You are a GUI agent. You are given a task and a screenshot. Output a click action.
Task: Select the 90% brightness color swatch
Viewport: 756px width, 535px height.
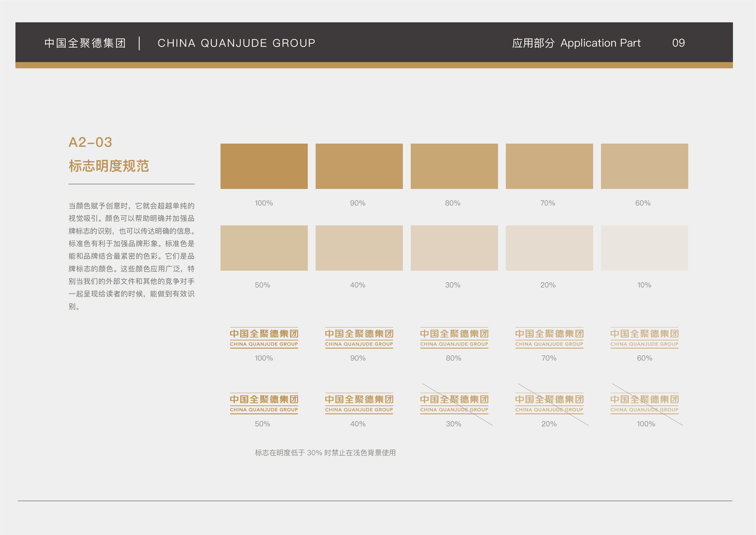tap(359, 166)
